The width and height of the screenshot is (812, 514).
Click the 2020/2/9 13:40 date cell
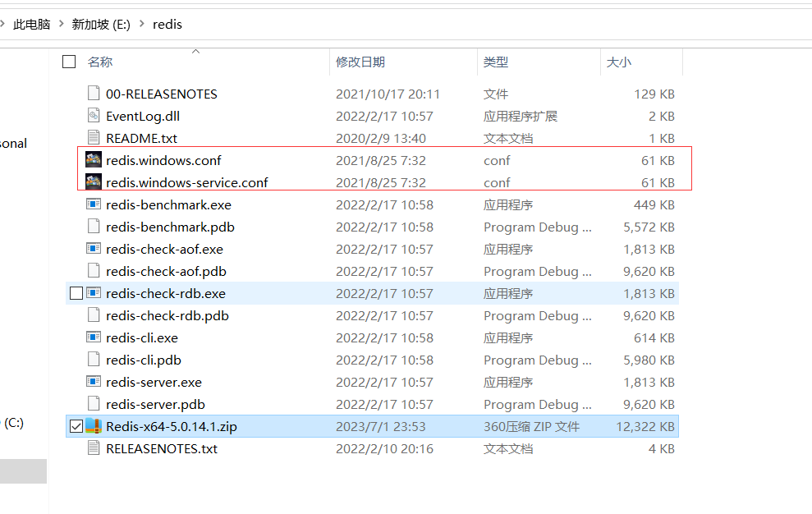pos(381,138)
